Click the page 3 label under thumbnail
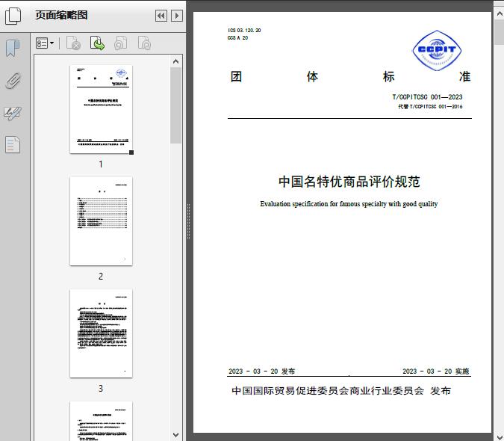This screenshot has height=441, width=504. point(101,389)
